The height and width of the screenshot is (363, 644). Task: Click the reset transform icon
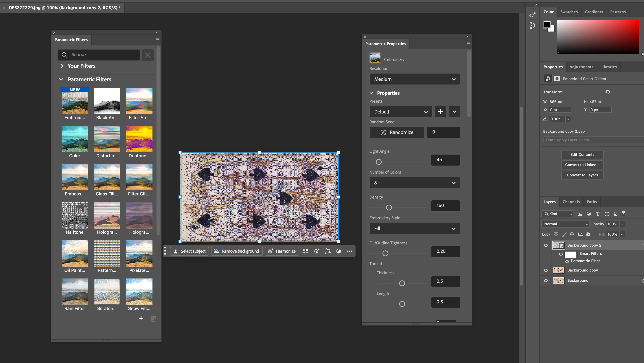(607, 92)
